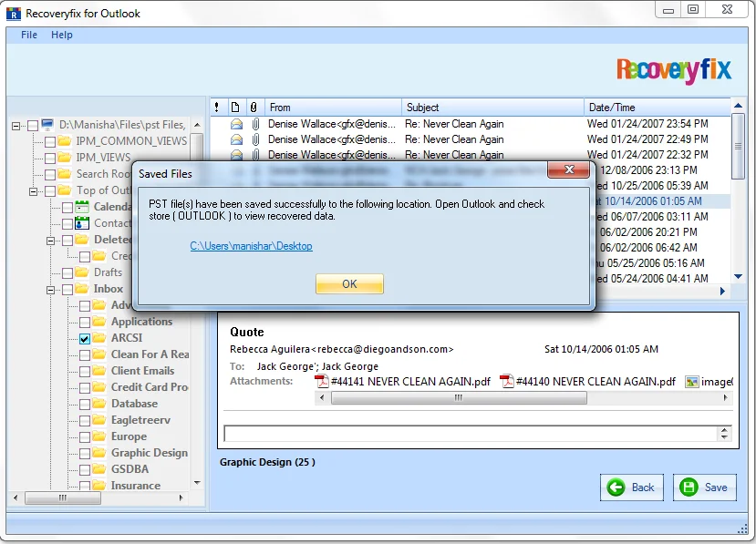Click message body stepper up arrow

(724, 430)
